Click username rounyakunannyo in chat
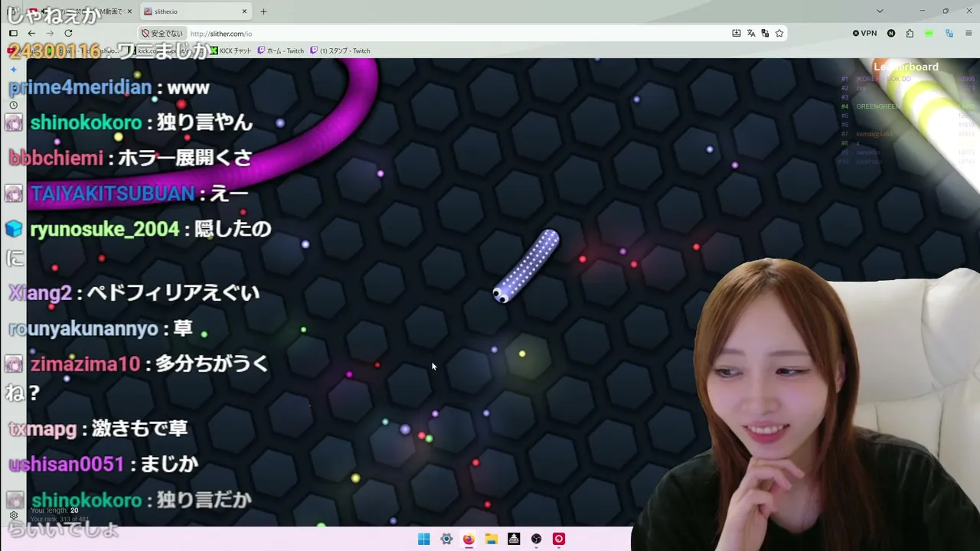The width and height of the screenshot is (980, 551). coord(83,329)
